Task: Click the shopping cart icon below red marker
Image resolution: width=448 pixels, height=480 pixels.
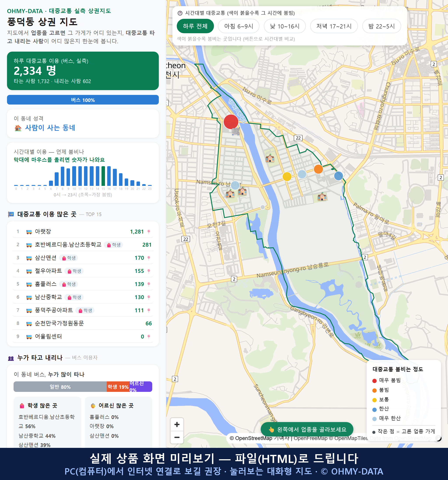Action: 236,131
